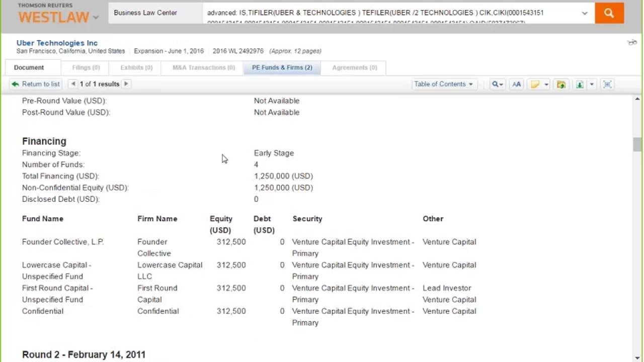This screenshot has width=644, height=362.
Task: Click the yellow annotation note icon
Action: click(535, 84)
